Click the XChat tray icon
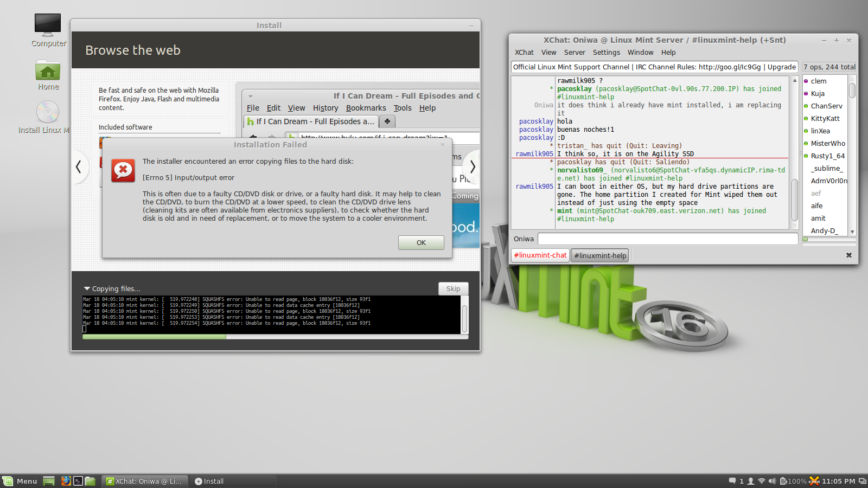 [x=814, y=481]
